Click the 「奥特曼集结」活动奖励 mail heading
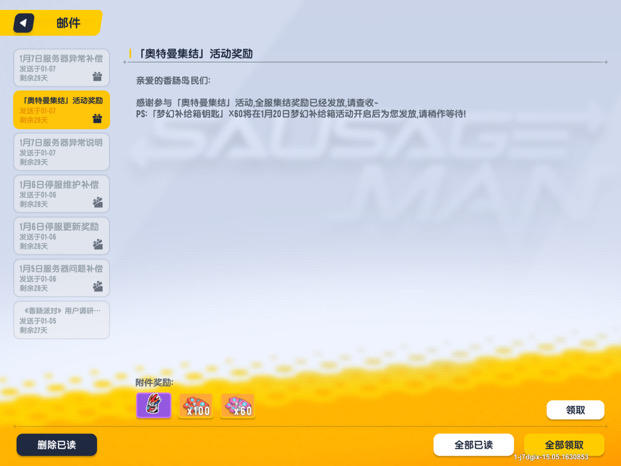 click(x=195, y=53)
